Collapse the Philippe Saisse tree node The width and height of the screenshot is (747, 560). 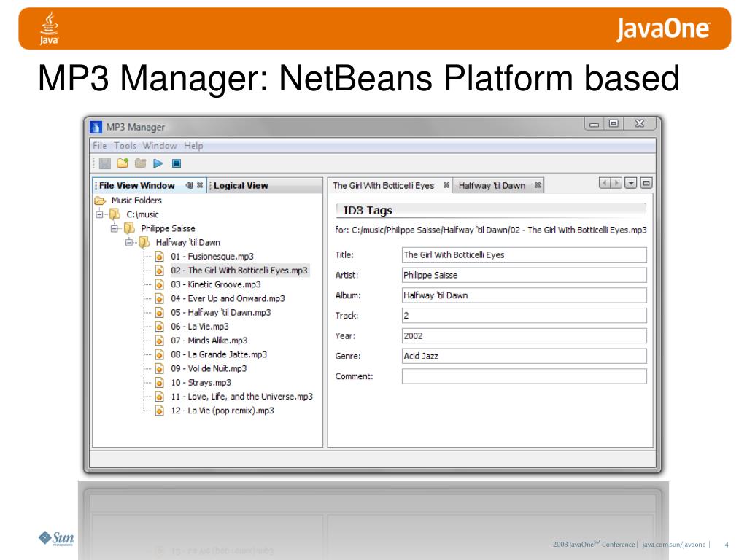pyautogui.click(x=114, y=228)
